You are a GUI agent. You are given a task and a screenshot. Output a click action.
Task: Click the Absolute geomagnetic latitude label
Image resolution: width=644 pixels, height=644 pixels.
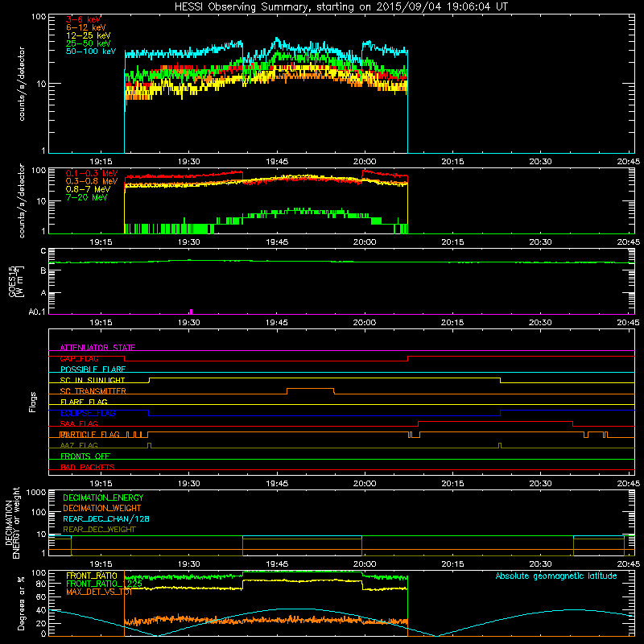[556, 576]
